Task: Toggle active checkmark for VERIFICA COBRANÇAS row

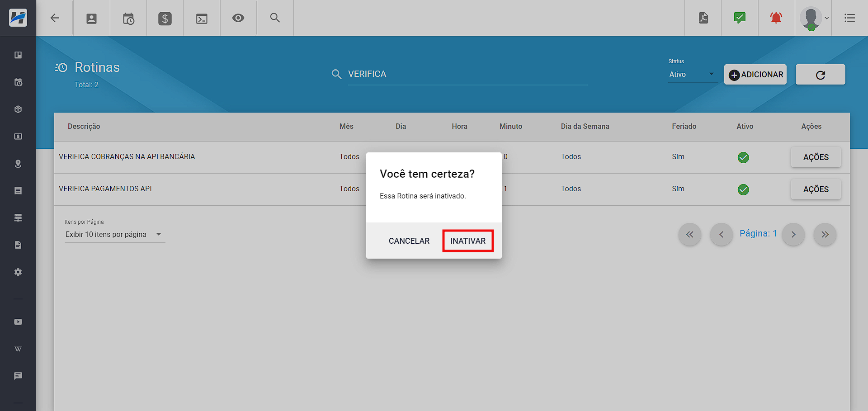Action: click(743, 157)
